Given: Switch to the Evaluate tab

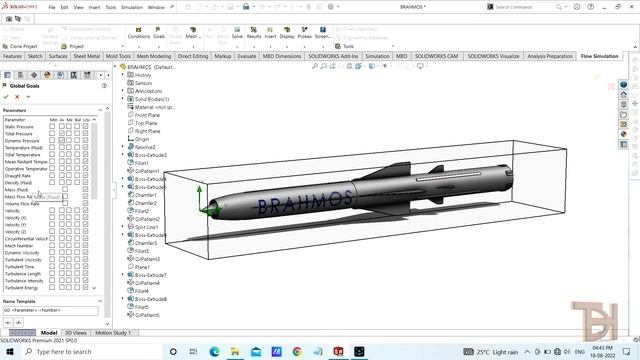Looking at the screenshot, I should 247,56.
